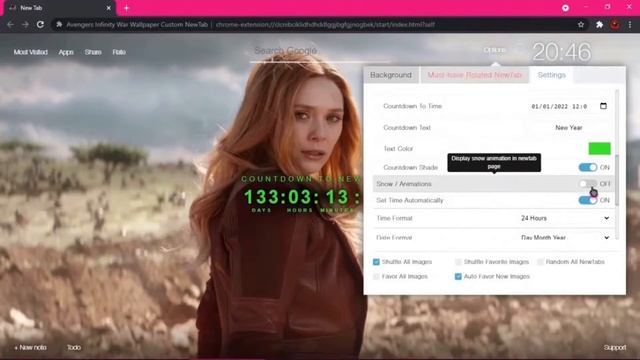Open Most Visited menu
Viewport: 640px width, 360px height.
[31, 52]
